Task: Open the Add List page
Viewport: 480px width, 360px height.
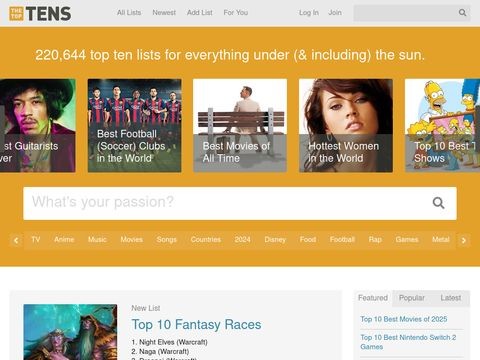Action: tap(200, 13)
